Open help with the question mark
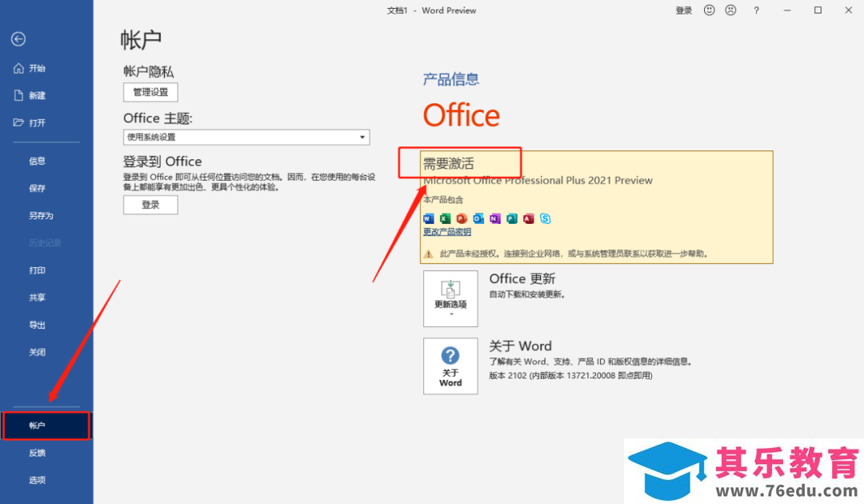This screenshot has width=864, height=504. point(757,10)
